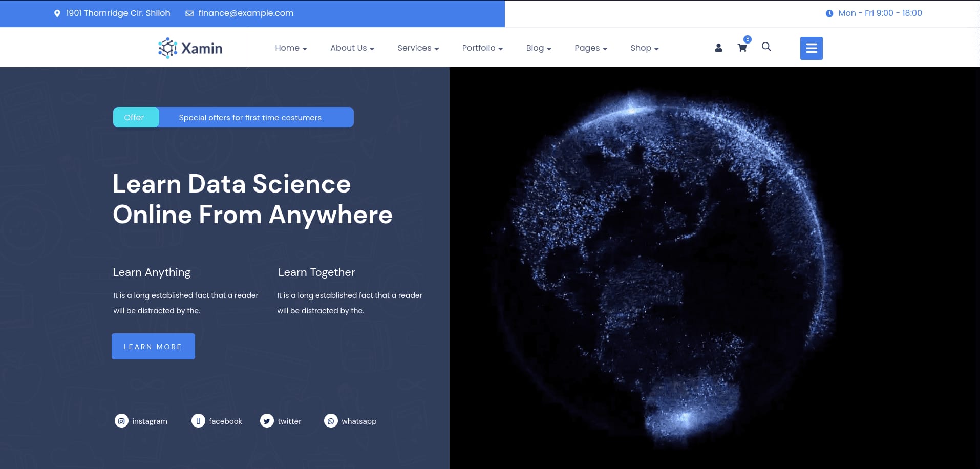The width and height of the screenshot is (980, 469).
Task: Select the Blog menu item
Action: click(x=539, y=48)
